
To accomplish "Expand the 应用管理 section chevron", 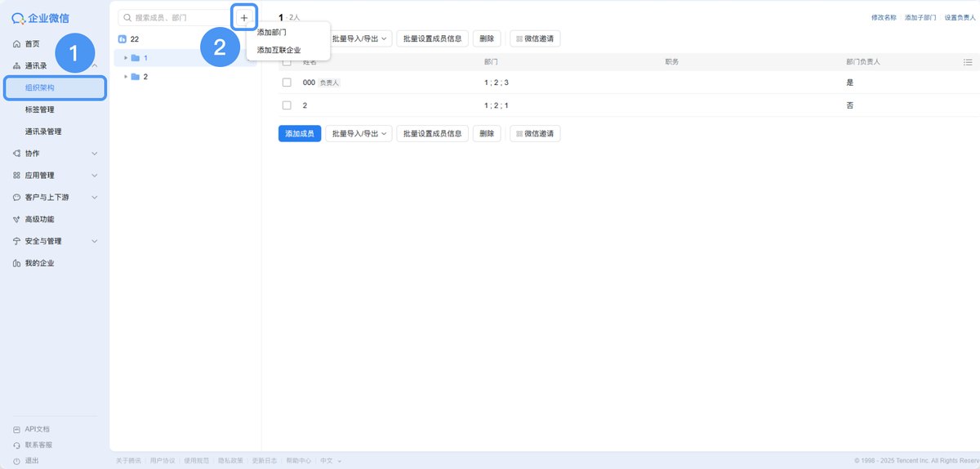I will 95,176.
